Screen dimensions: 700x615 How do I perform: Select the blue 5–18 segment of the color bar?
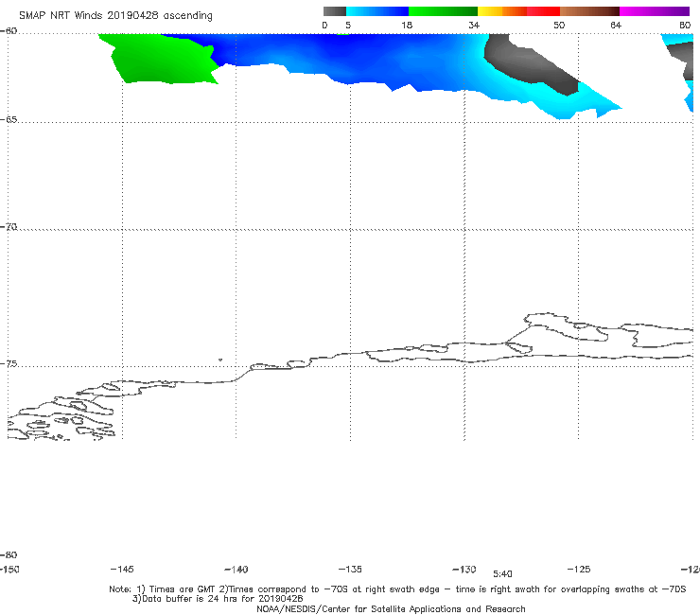click(x=377, y=11)
